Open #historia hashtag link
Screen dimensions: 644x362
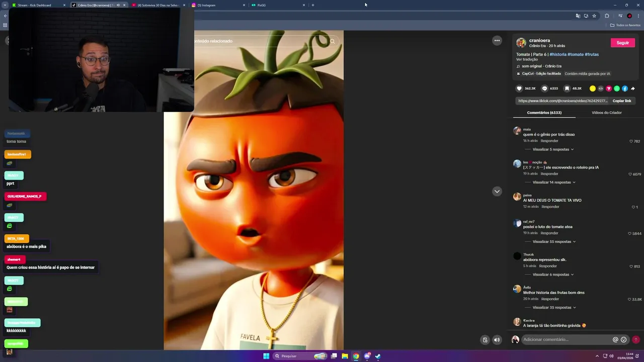coord(558,54)
